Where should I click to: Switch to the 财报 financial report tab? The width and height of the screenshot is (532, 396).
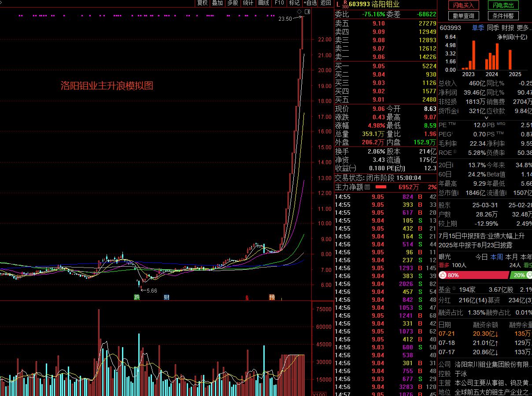tap(508, 27)
